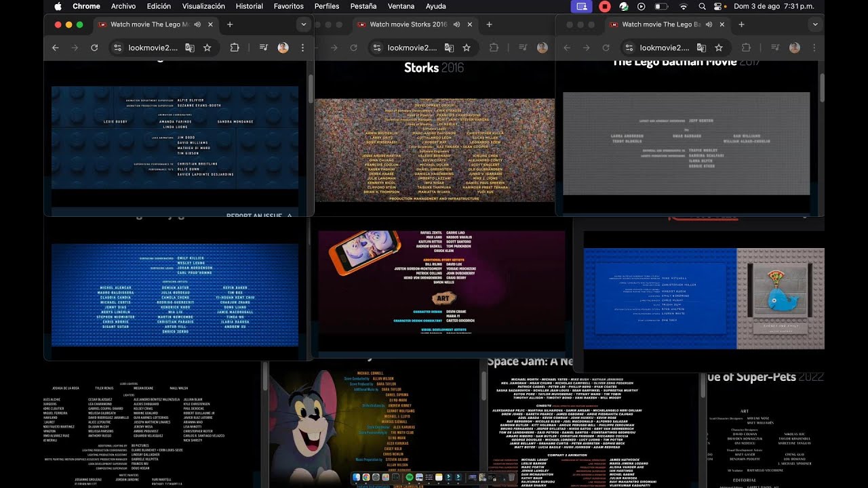Screen dimensions: 868x488
Task: Open the tab search dropdown in the Lego Batman window
Action: 814,24
